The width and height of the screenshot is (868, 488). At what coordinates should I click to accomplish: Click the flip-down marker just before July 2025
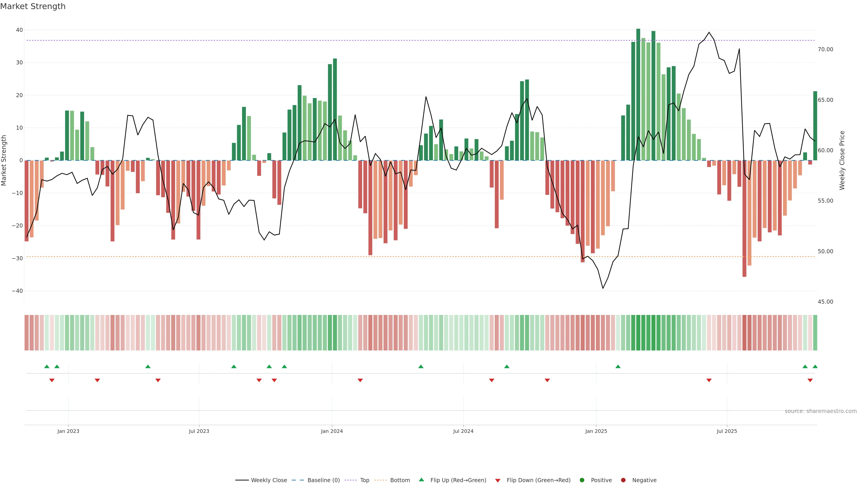pos(709,380)
